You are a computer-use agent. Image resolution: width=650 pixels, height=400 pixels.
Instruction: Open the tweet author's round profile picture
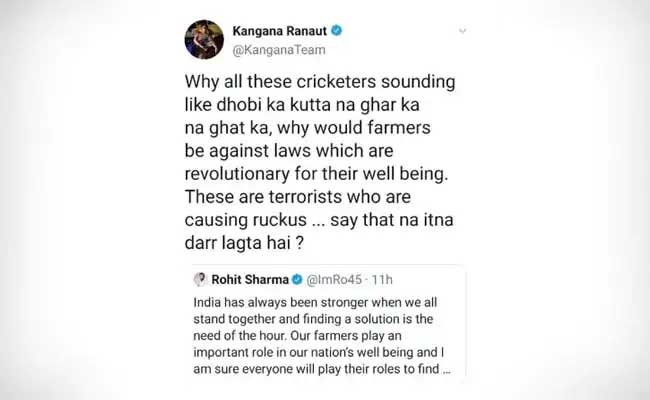click(204, 39)
